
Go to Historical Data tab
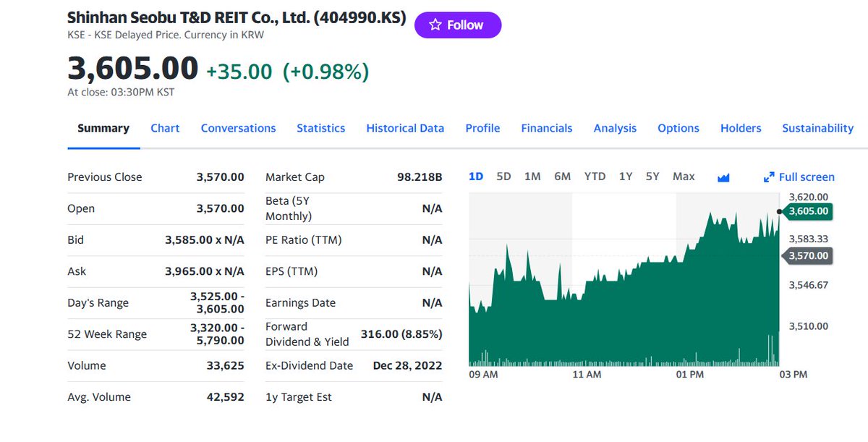(x=405, y=128)
